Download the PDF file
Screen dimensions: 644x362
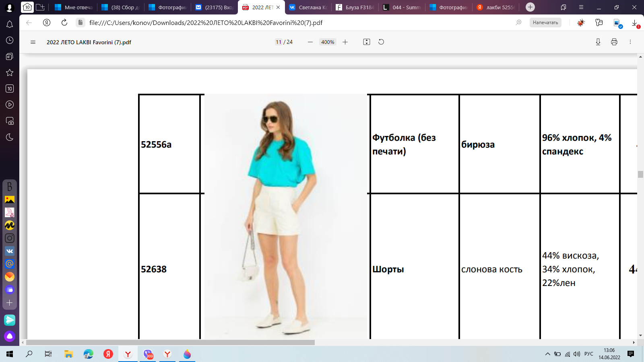point(598,42)
